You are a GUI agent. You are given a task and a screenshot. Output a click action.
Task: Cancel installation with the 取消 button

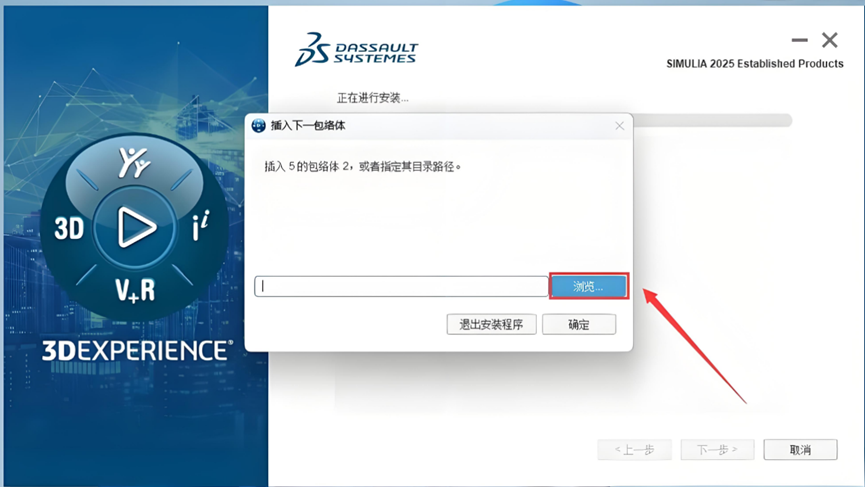(800, 449)
